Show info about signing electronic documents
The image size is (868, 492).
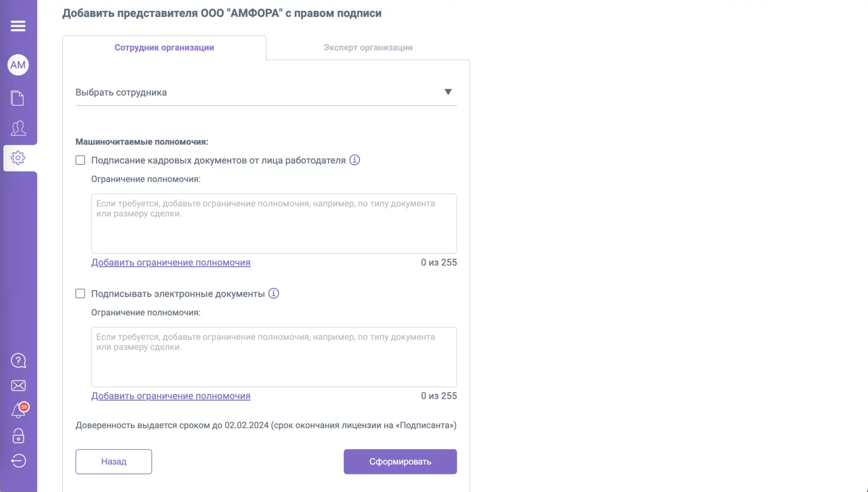pyautogui.click(x=274, y=294)
